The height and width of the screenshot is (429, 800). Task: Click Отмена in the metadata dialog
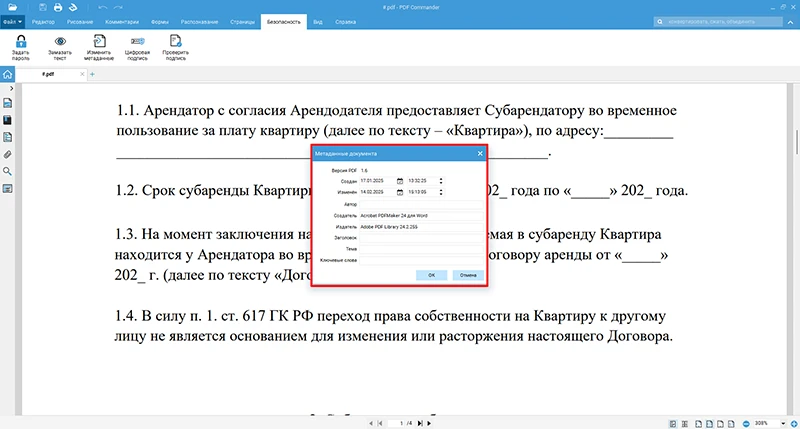coord(468,275)
